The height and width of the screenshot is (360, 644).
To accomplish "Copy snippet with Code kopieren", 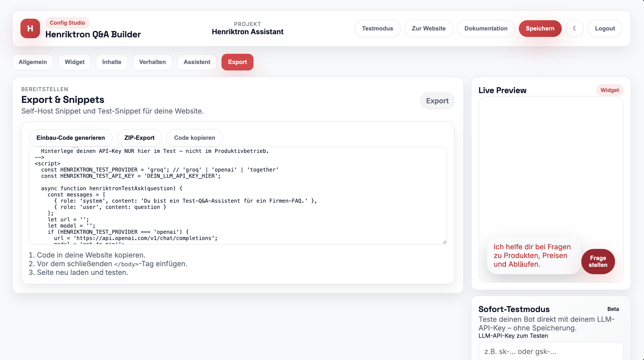I will pos(194,138).
